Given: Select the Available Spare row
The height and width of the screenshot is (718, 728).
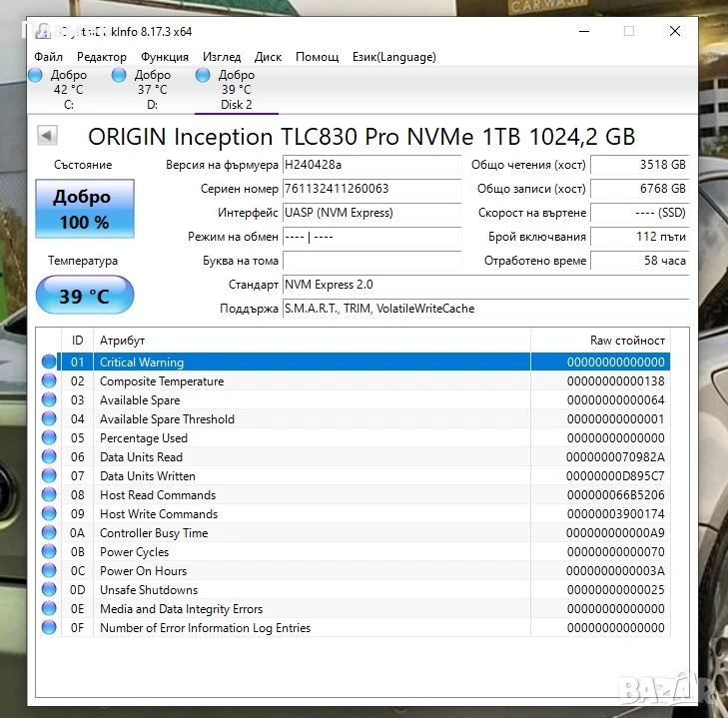Looking at the screenshot, I should pos(356,400).
